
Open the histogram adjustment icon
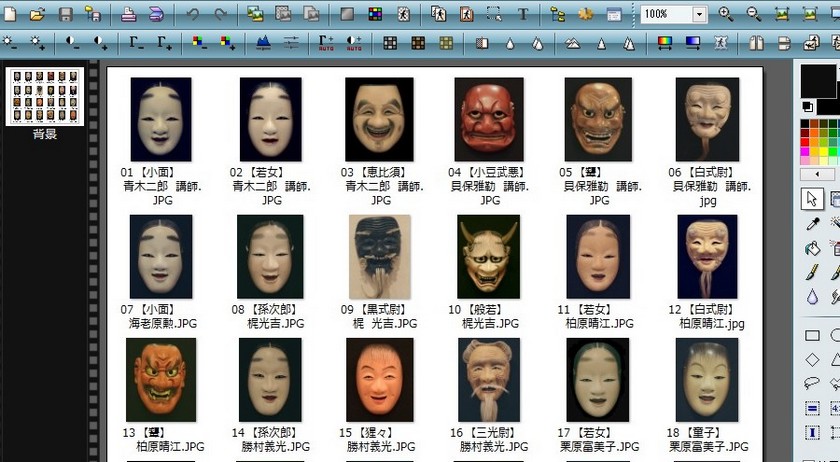[263, 42]
